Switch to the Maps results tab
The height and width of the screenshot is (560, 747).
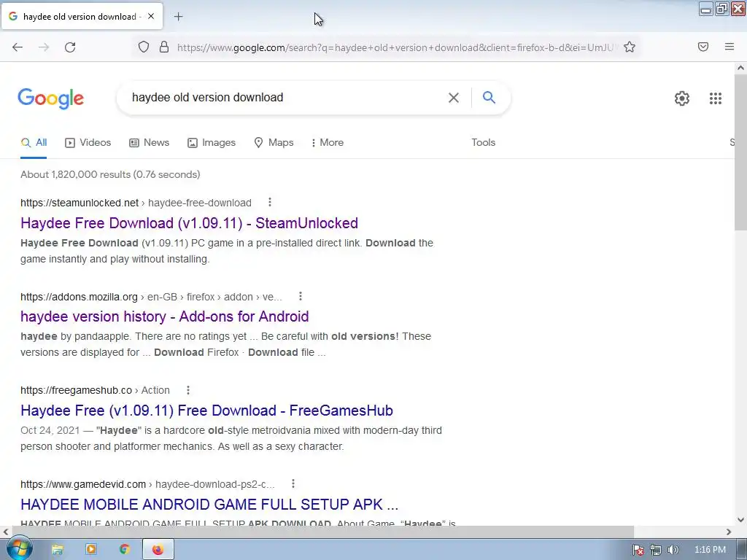[274, 142]
